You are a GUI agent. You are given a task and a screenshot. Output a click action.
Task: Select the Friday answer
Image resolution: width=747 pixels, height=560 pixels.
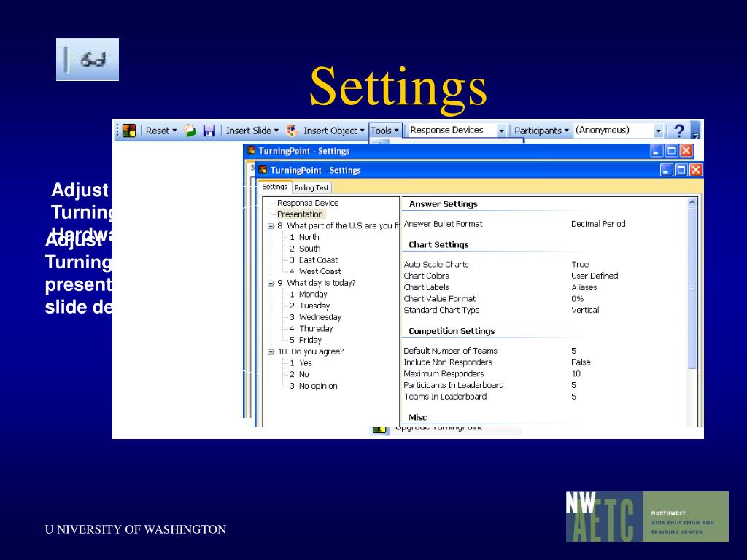point(306,340)
